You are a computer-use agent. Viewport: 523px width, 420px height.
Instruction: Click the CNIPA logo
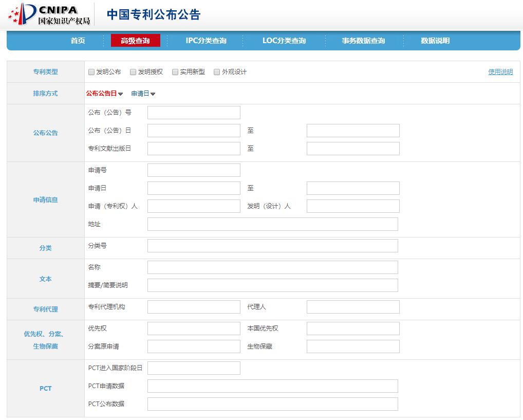pos(49,14)
